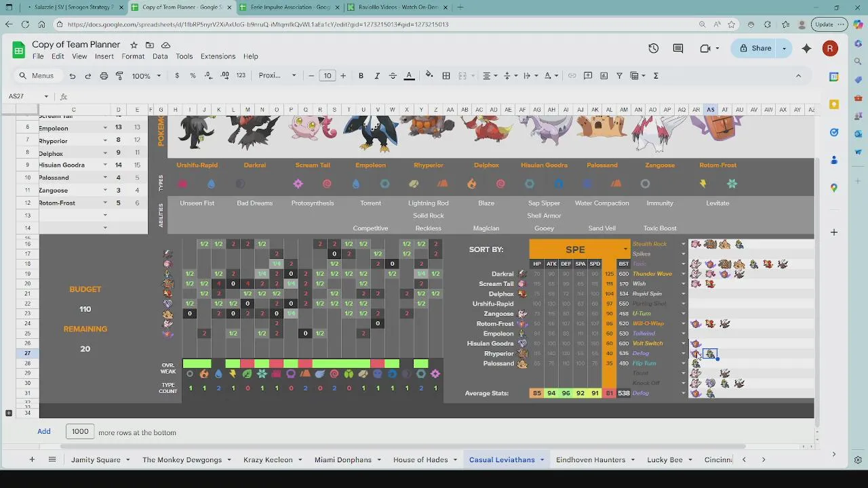Viewport: 868px width, 488px height.
Task: Open the Gemini sparkle assistant
Action: tap(806, 48)
